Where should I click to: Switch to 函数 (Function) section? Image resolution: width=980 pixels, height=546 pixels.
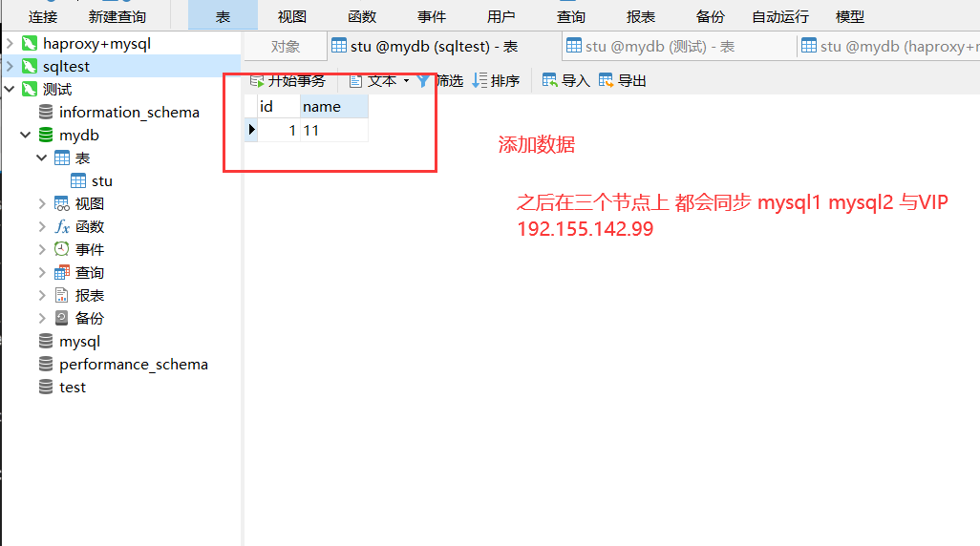[x=362, y=17]
